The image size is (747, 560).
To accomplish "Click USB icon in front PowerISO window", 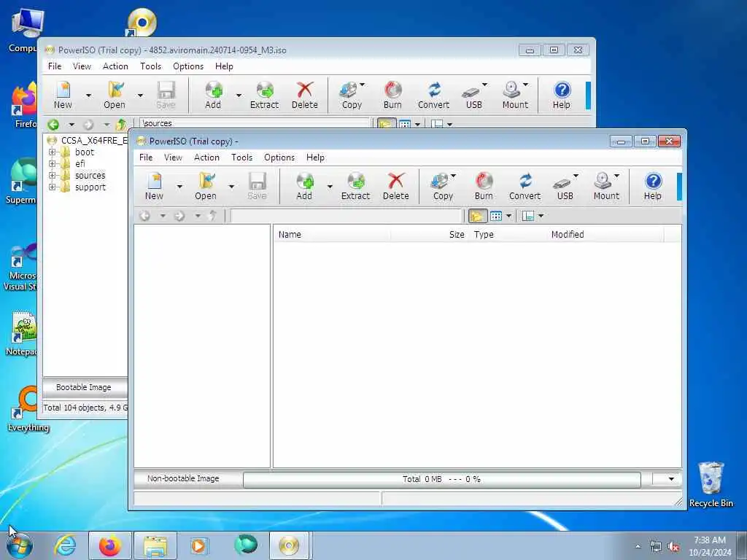I will (565, 186).
